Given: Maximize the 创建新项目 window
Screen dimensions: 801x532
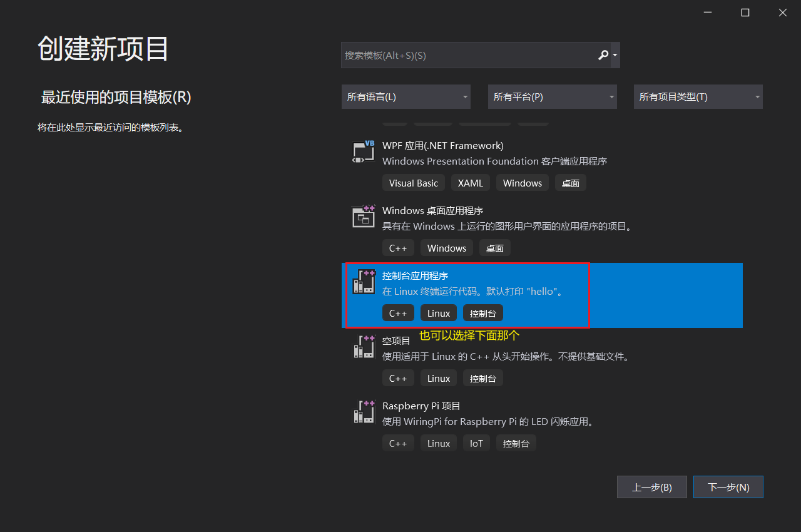Looking at the screenshot, I should click(x=745, y=13).
